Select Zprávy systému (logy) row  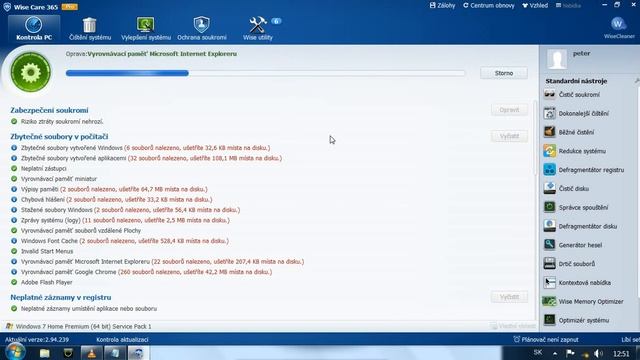pyautogui.click(x=120, y=220)
